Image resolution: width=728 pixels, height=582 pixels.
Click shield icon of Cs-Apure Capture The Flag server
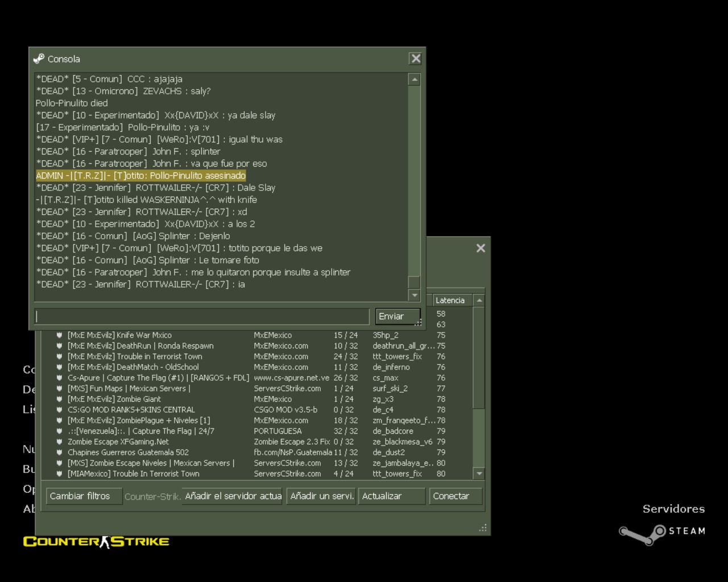click(59, 378)
